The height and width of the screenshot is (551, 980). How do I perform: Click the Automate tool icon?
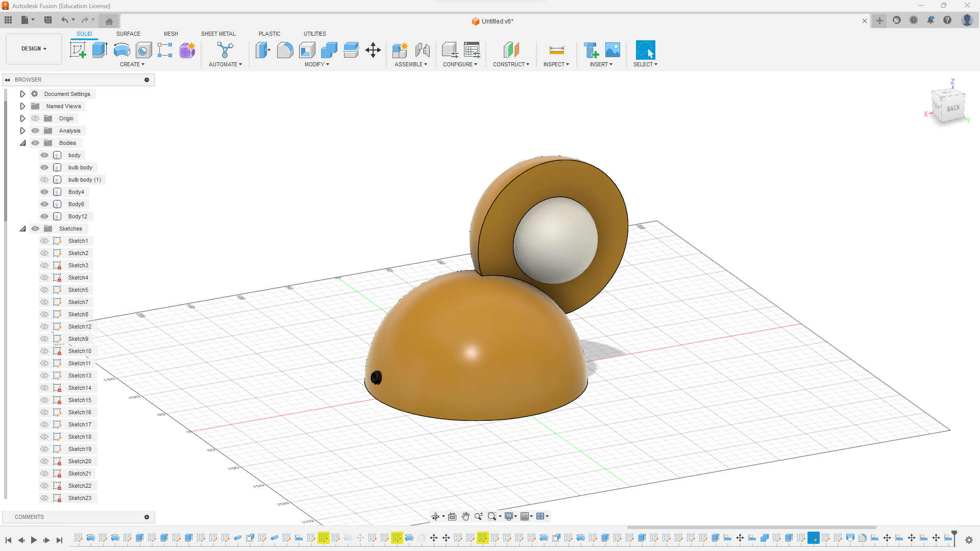click(225, 50)
